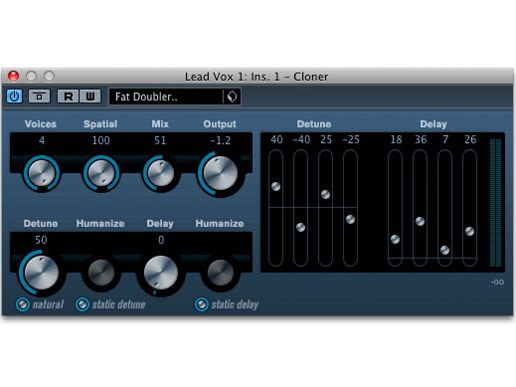Click the Voices knob

pyautogui.click(x=41, y=173)
